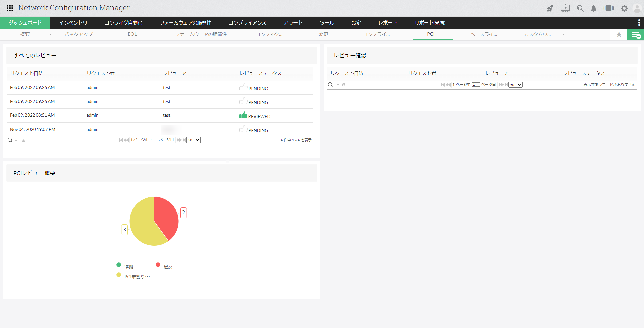The image size is (644, 328).
Task: Sort レビュー確認 by リクエスト者 column
Action: pyautogui.click(x=422, y=73)
